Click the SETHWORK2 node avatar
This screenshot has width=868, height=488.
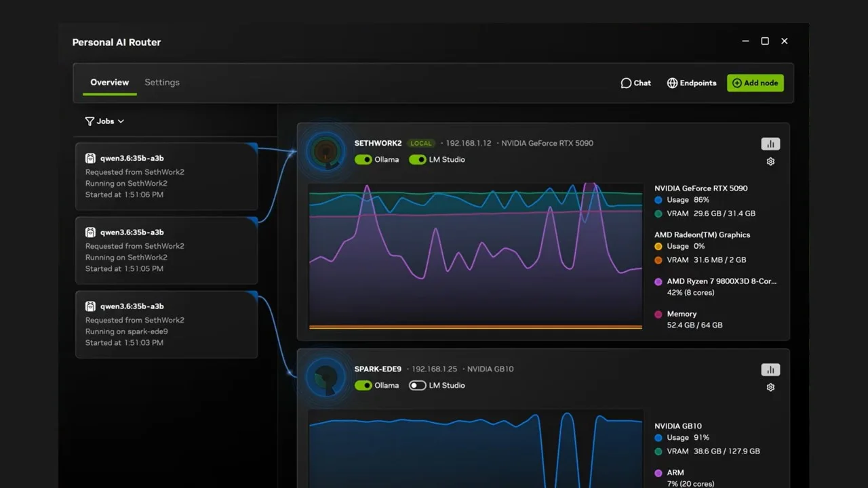(326, 152)
